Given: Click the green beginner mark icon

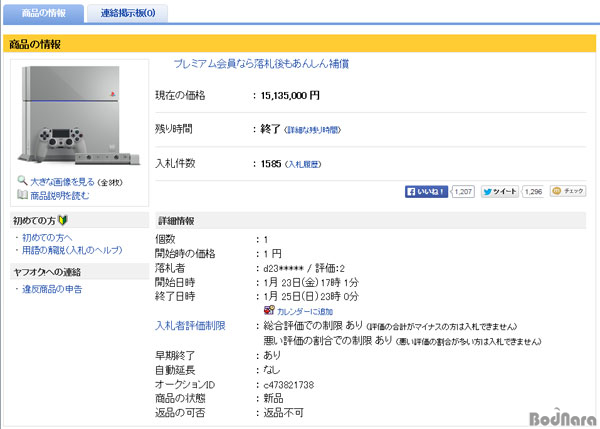Looking at the screenshot, I should pos(63,220).
